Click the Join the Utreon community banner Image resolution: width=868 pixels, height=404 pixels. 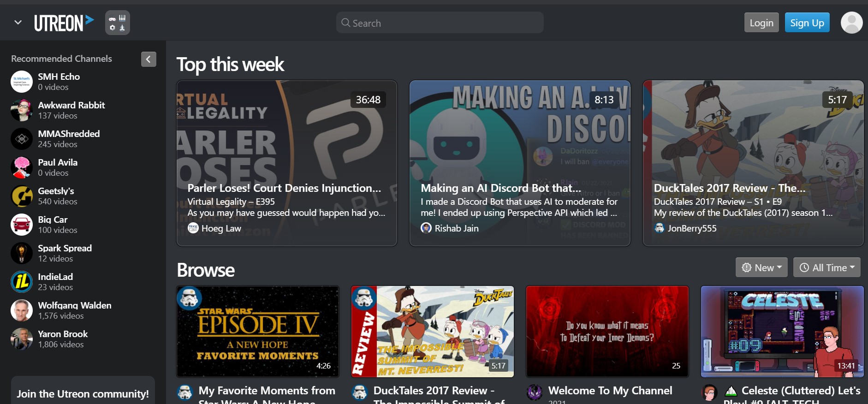point(83,390)
